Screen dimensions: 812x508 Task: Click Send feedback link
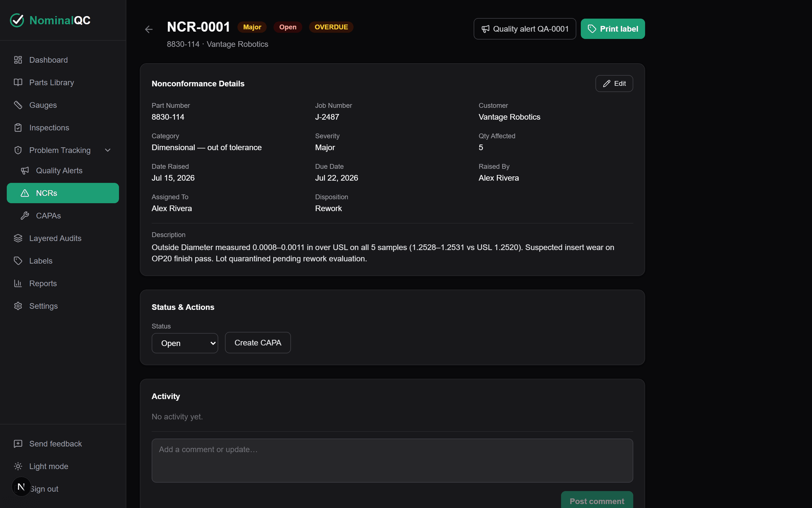[63, 444]
